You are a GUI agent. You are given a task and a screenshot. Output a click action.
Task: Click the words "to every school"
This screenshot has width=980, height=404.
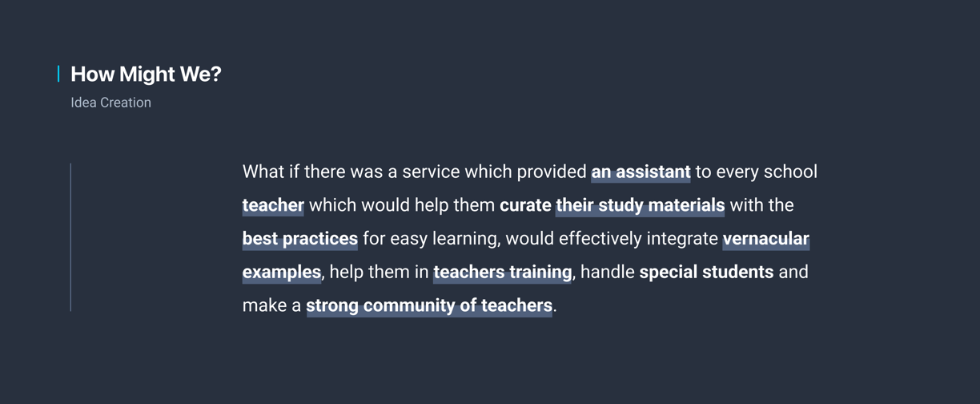pyautogui.click(x=756, y=172)
